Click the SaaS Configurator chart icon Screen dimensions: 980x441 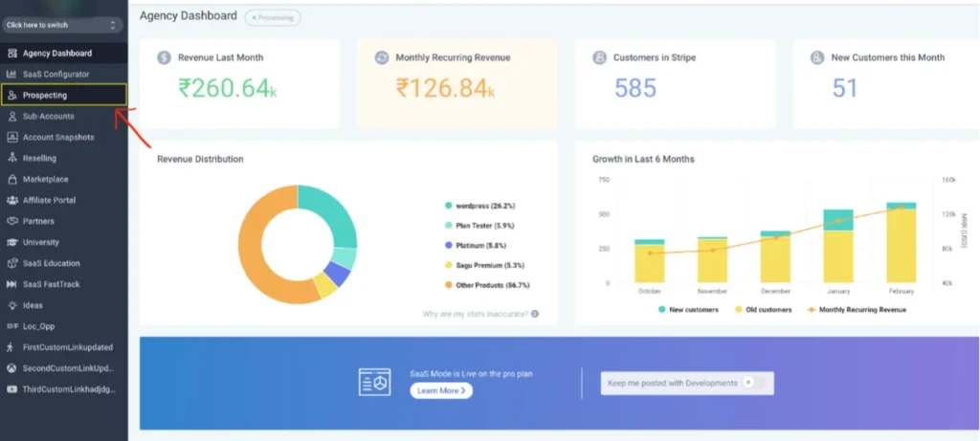coord(11,75)
